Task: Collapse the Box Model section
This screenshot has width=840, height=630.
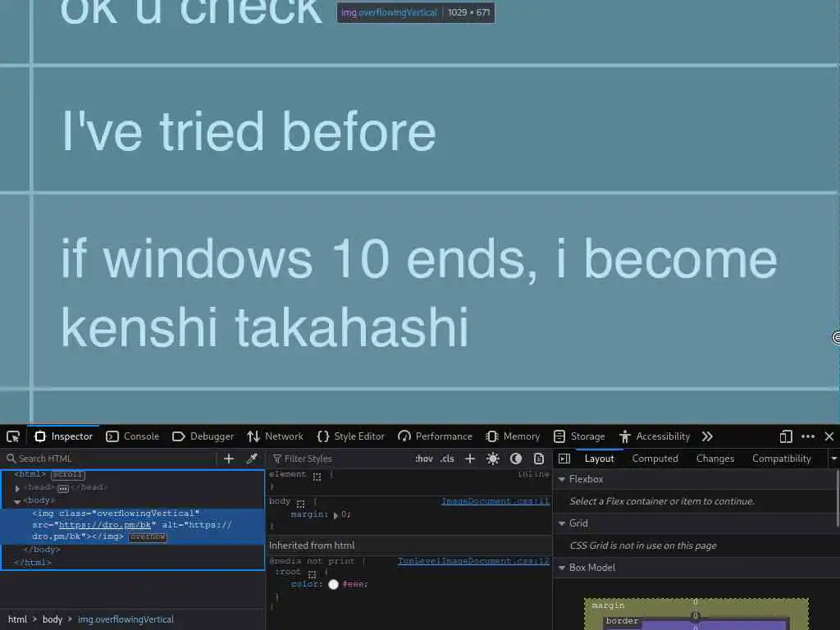Action: [562, 568]
